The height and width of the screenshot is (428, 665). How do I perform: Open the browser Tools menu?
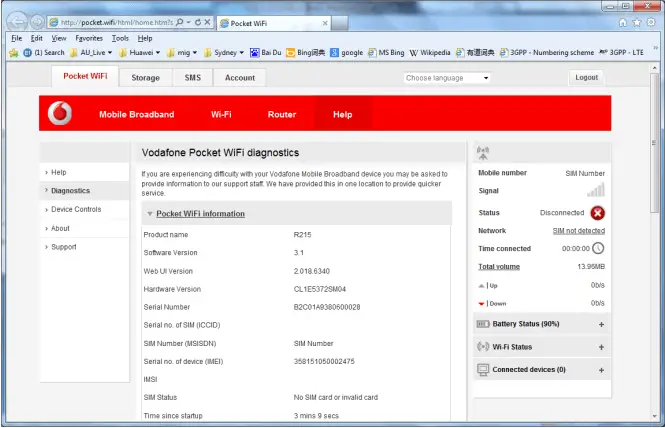(120, 38)
